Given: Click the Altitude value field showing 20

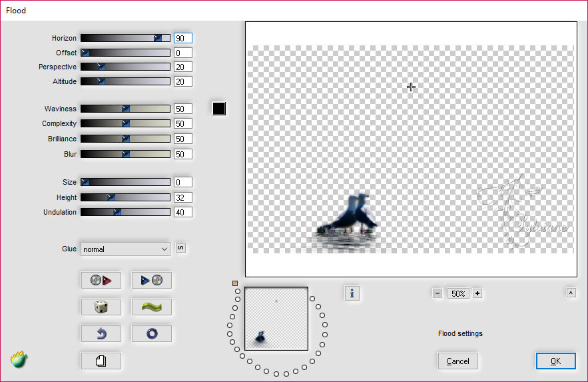Looking at the screenshot, I should 183,81.
